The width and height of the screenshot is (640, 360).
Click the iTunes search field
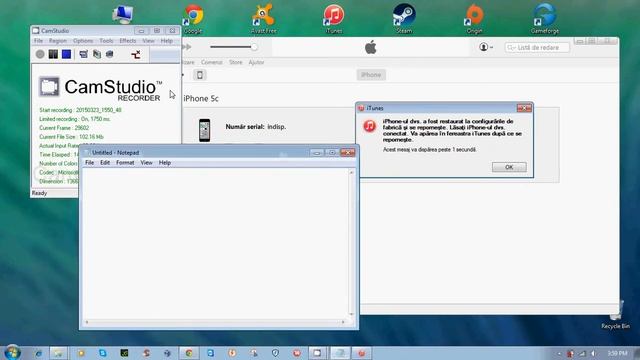(537, 48)
